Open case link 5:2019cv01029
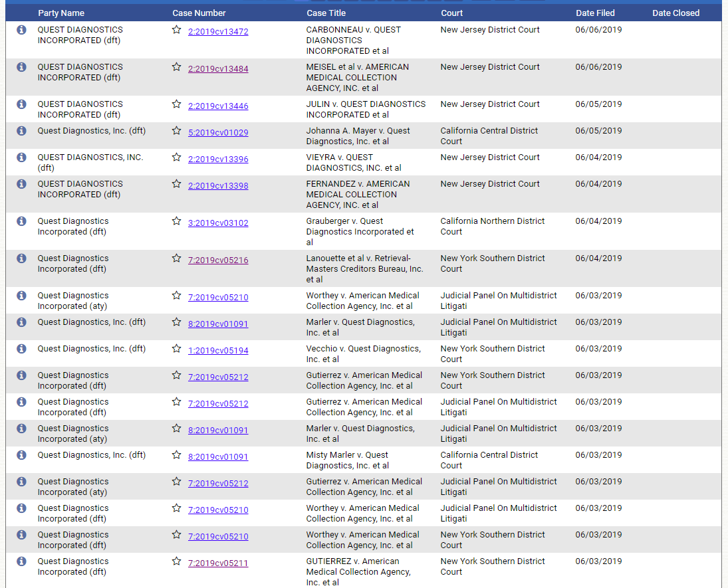The height and width of the screenshot is (588, 728). click(218, 132)
